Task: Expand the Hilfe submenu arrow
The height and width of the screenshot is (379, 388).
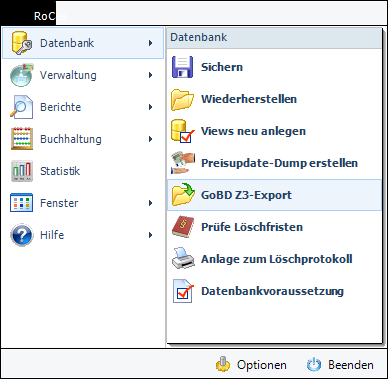Action: click(150, 235)
